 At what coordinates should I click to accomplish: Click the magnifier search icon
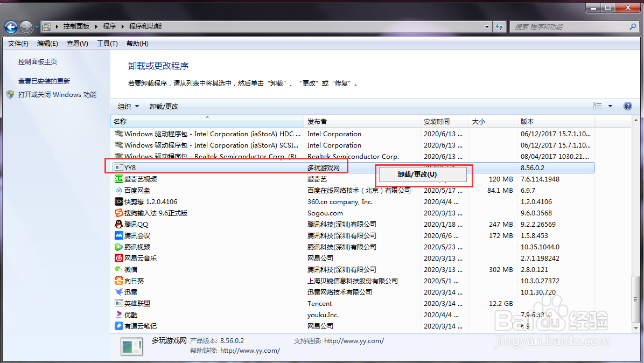[633, 27]
